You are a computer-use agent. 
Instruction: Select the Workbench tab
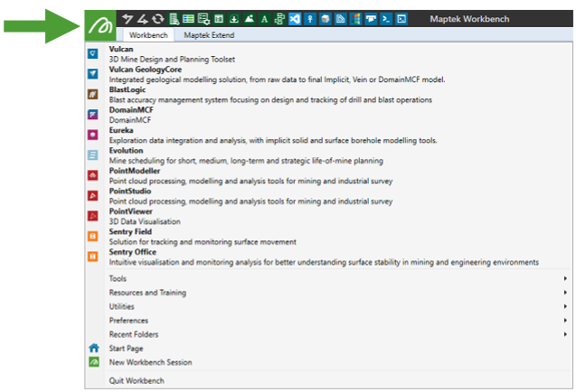click(148, 35)
